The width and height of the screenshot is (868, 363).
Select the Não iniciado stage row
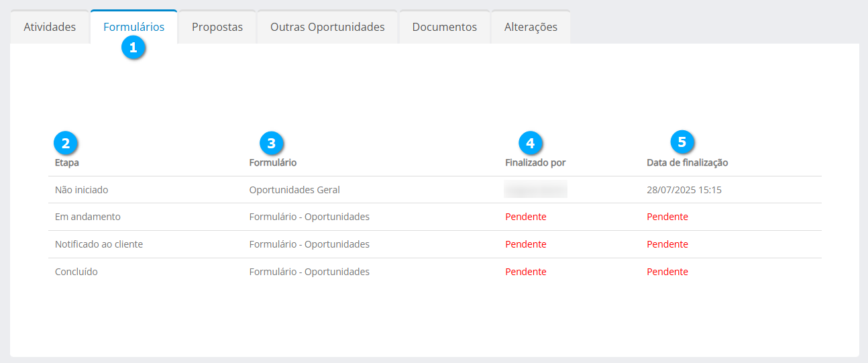[81, 190]
